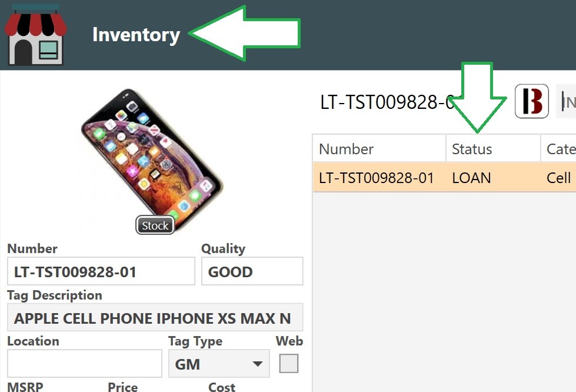Select the LT-TST009828-01 table row
This screenshot has width=576, height=392.
coord(444,178)
